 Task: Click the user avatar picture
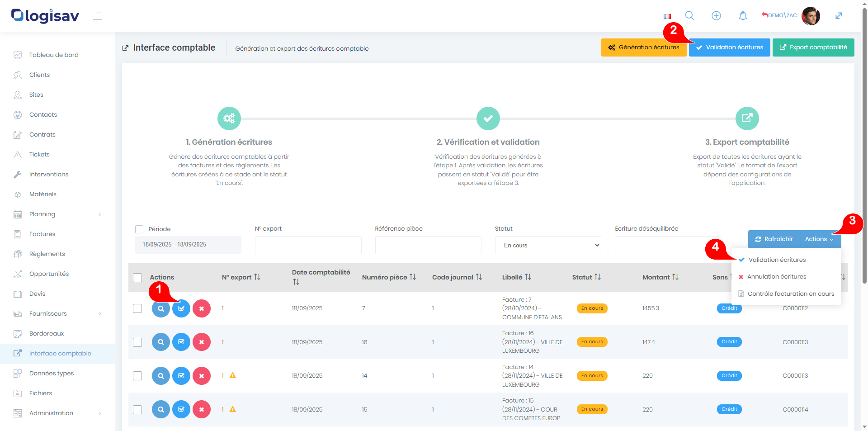click(811, 16)
